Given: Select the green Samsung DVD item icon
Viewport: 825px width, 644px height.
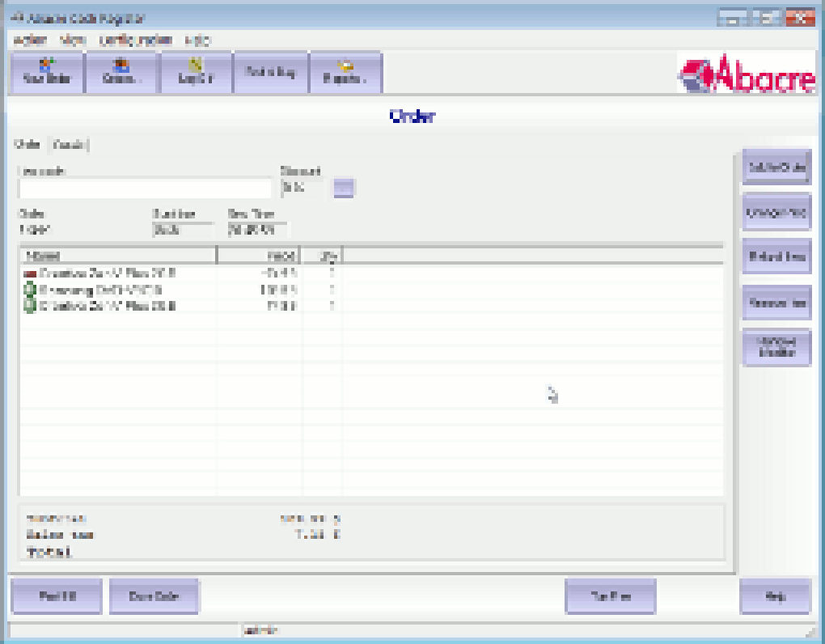Looking at the screenshot, I should point(30,290).
